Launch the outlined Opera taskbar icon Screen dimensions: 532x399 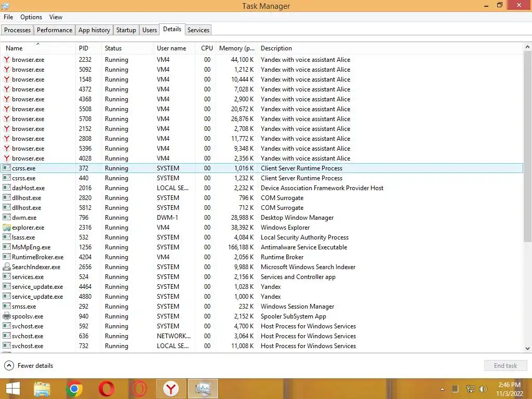click(x=139, y=389)
